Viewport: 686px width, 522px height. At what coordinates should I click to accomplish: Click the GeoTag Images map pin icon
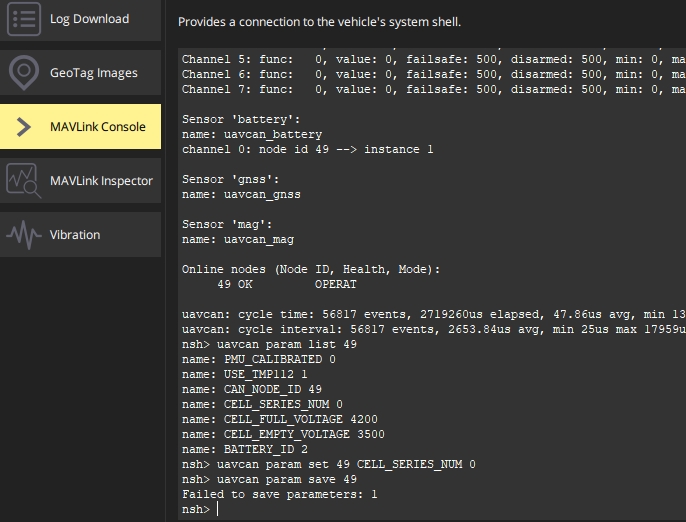pos(24,73)
